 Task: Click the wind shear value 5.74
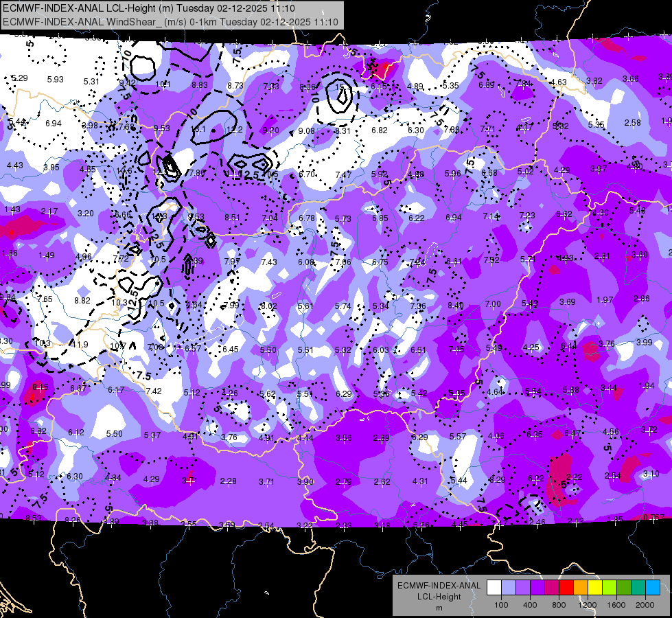coord(343,306)
